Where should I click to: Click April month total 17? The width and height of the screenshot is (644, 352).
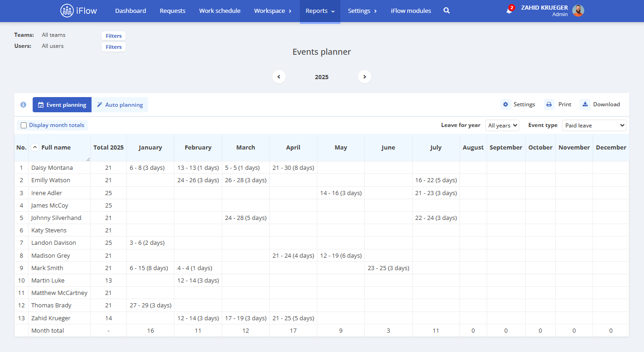tap(293, 331)
